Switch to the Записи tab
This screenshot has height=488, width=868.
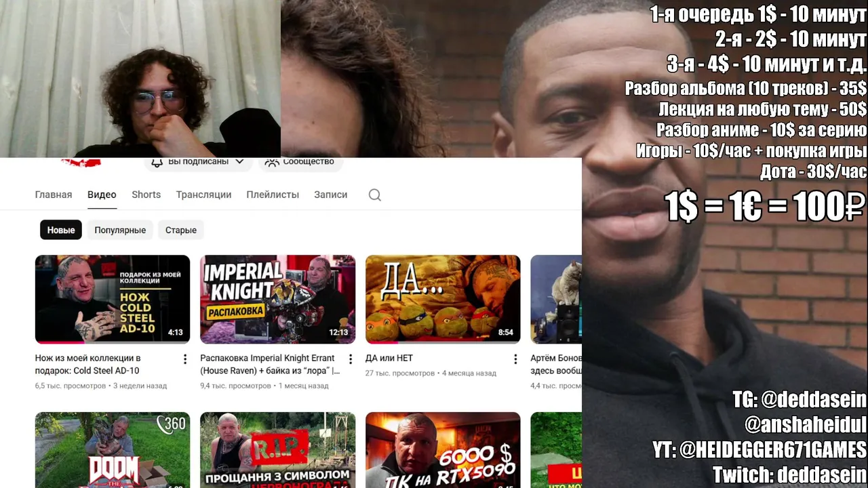point(330,195)
